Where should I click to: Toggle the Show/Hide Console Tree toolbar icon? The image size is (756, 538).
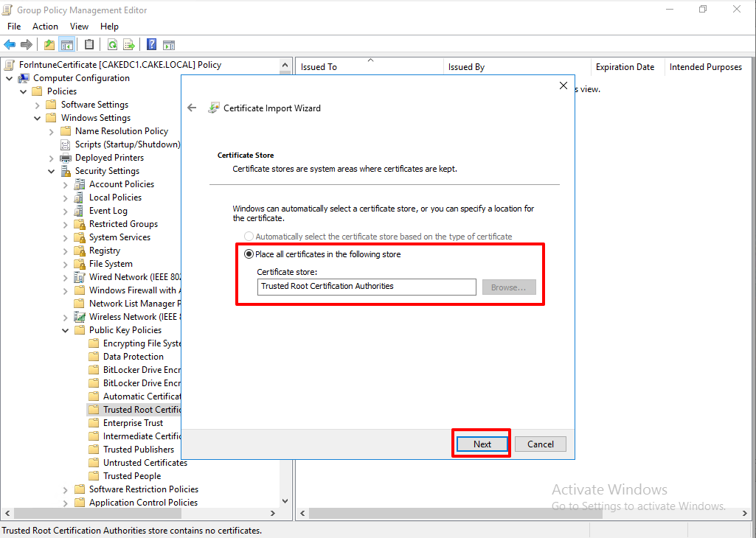pyautogui.click(x=66, y=45)
